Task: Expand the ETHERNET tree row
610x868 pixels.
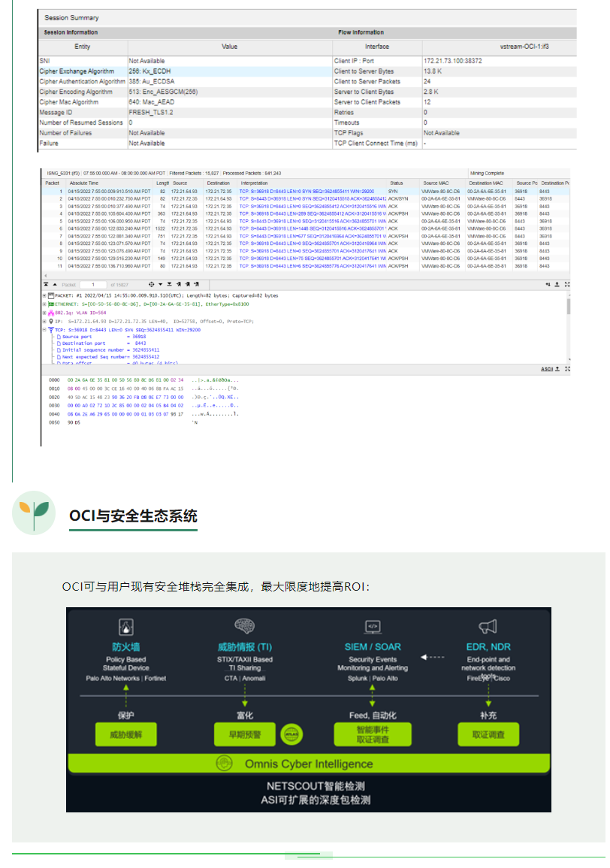Action: point(45,304)
